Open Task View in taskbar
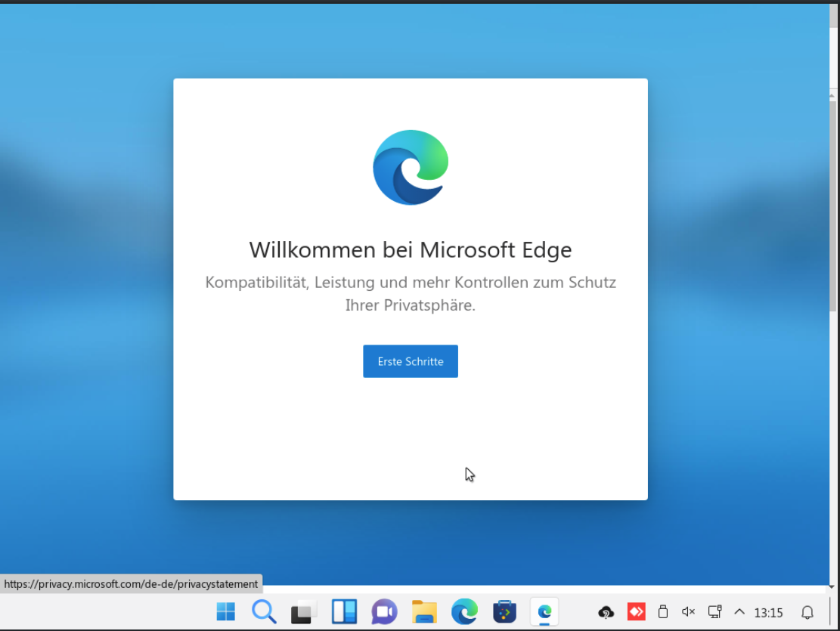840x631 pixels. (x=304, y=611)
